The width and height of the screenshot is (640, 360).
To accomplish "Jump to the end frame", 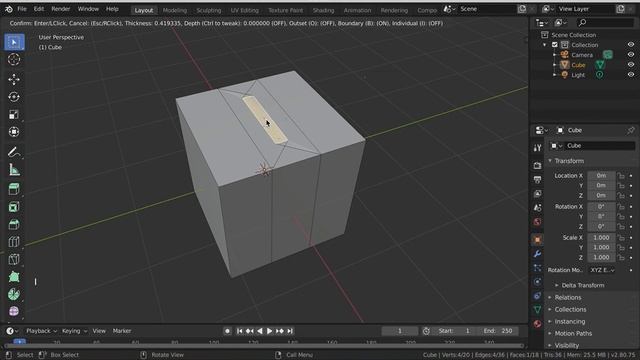I will (290, 331).
